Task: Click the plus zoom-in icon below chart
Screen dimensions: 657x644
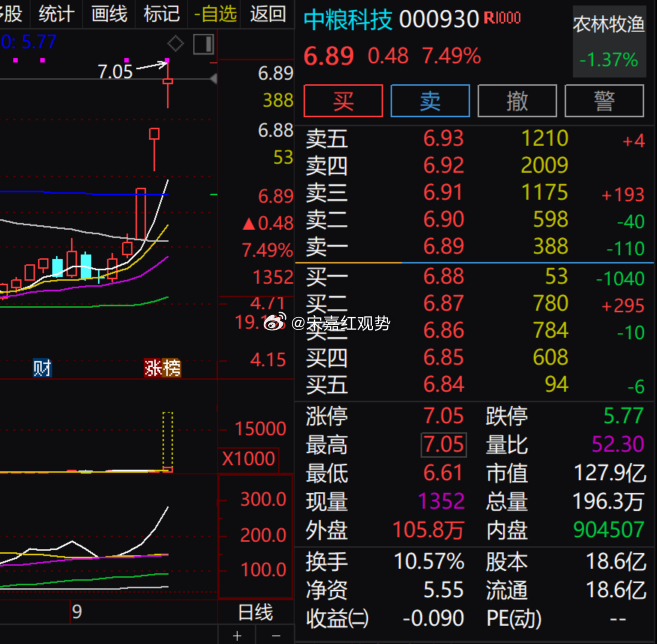Action: pos(237,635)
